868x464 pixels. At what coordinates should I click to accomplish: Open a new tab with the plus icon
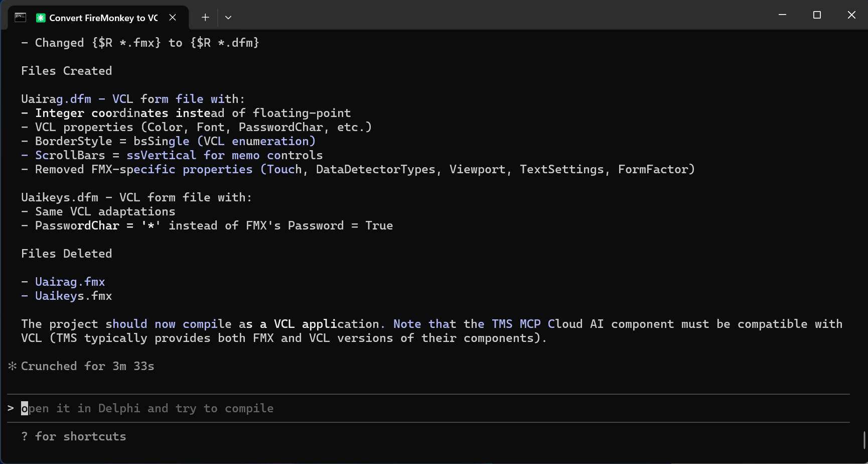[x=205, y=17]
